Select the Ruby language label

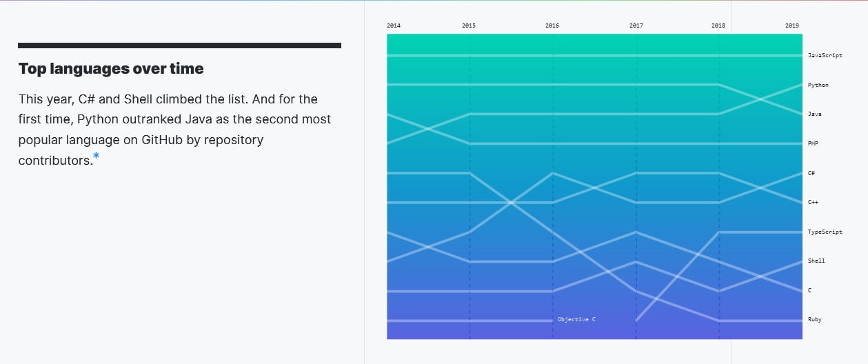click(815, 319)
